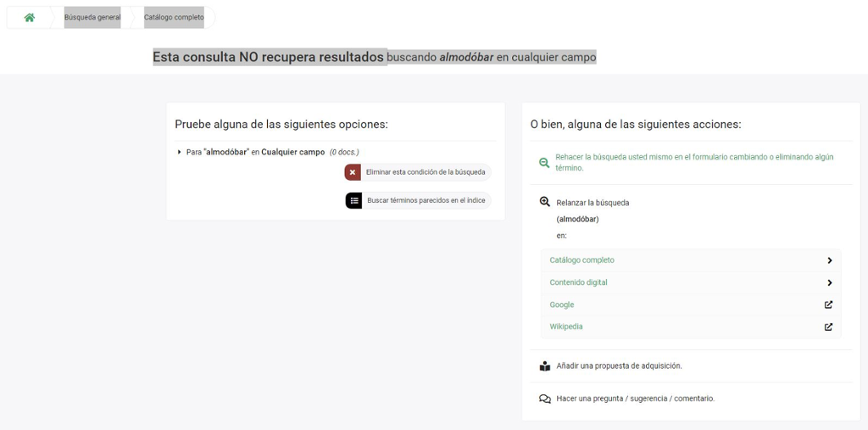868x430 pixels.
Task: Relaunch search in Contenido digital
Action: pyautogui.click(x=578, y=282)
